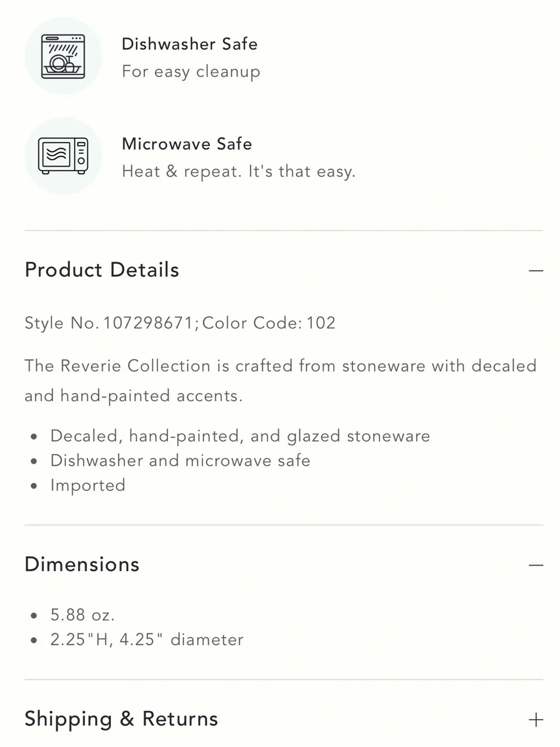Collapse Product Details with the minus icon
The image size is (560, 747).
(536, 271)
